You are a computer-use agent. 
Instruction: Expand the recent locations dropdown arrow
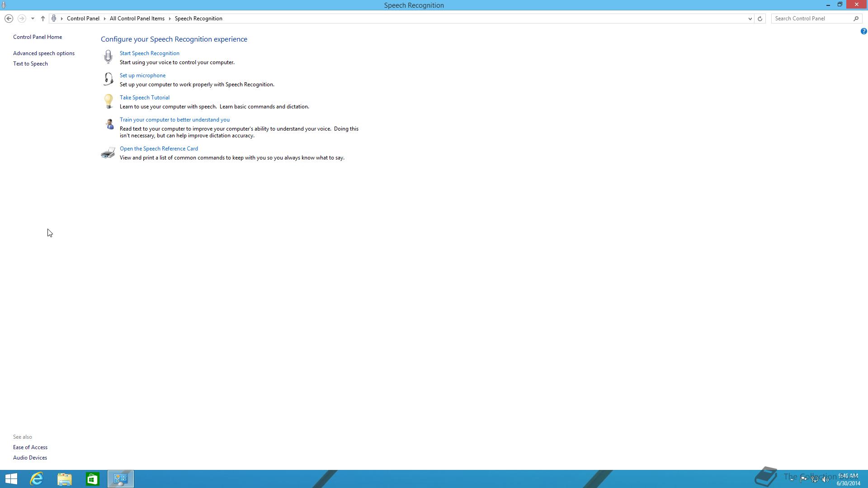tap(33, 19)
